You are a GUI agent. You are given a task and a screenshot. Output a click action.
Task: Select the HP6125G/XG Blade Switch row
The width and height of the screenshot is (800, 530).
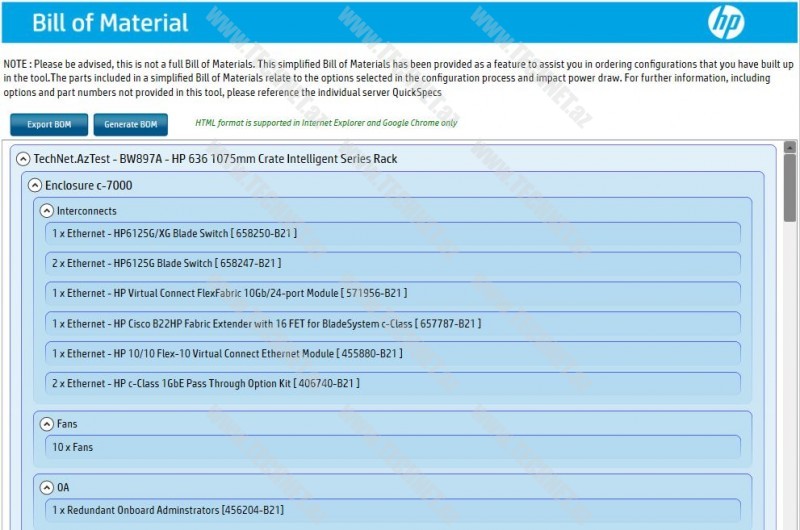392,233
